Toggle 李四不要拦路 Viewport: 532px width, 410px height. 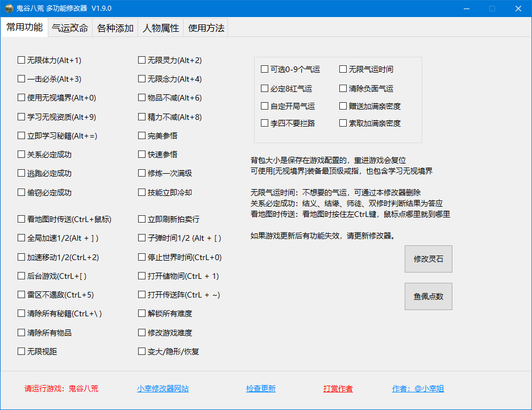(264, 123)
